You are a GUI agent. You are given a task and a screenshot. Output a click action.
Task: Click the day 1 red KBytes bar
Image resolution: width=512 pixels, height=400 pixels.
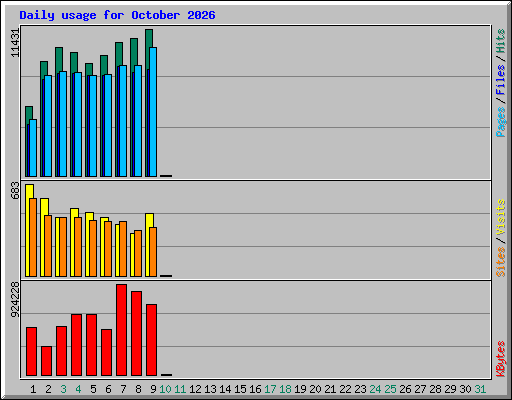tap(31, 352)
